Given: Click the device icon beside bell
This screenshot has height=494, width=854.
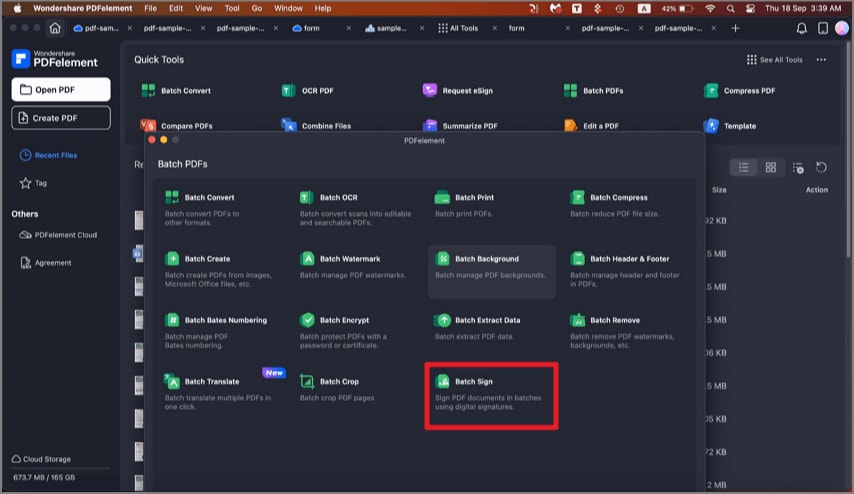Looking at the screenshot, I should (822, 28).
